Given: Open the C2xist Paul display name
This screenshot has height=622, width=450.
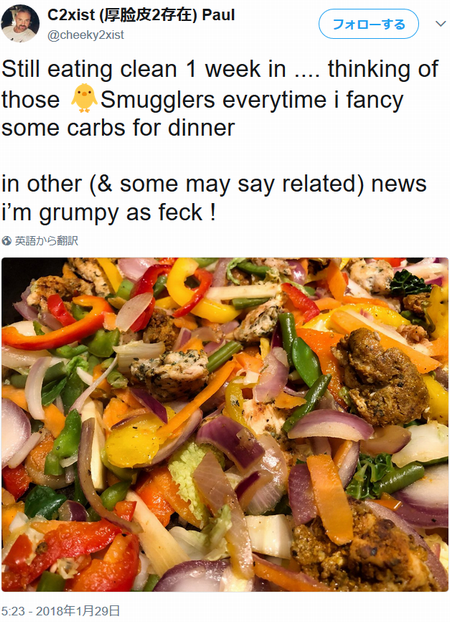Looking at the screenshot, I should pyautogui.click(x=141, y=15).
